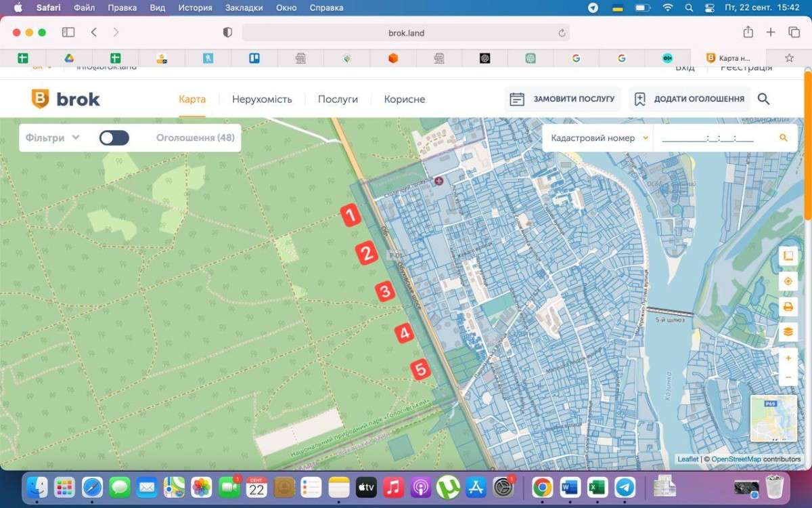Viewport: 812px width, 508px height.
Task: Open the Корисне menu item
Action: [405, 100]
